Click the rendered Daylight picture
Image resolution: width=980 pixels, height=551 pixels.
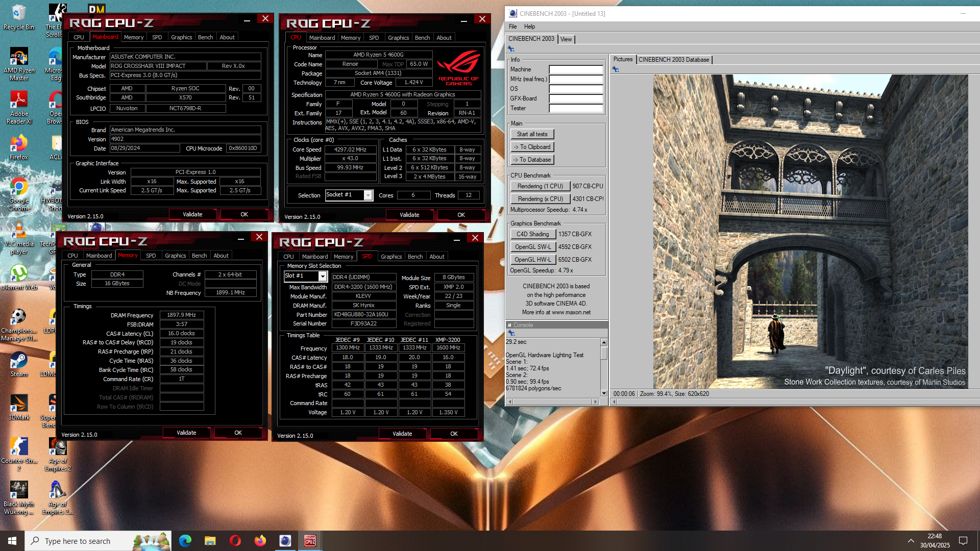811,232
